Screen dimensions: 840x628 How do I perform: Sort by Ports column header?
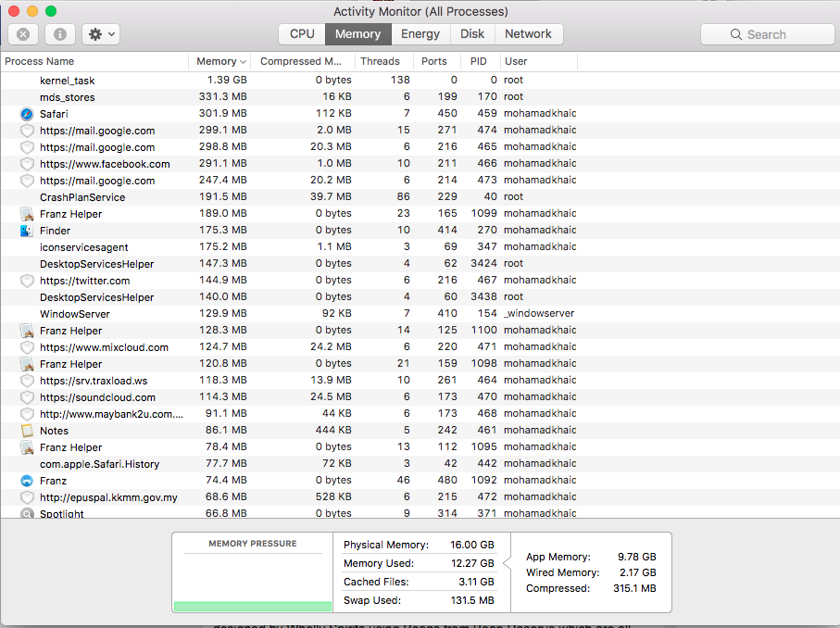point(436,61)
